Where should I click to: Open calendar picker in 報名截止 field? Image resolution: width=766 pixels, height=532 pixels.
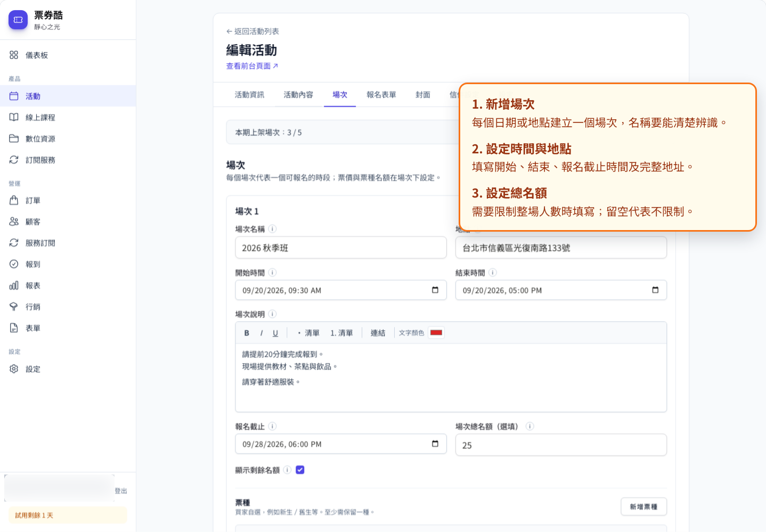(x=435, y=444)
